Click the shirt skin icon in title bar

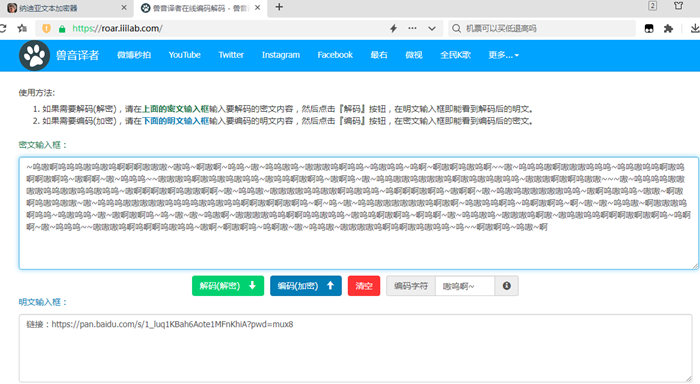(679, 6)
